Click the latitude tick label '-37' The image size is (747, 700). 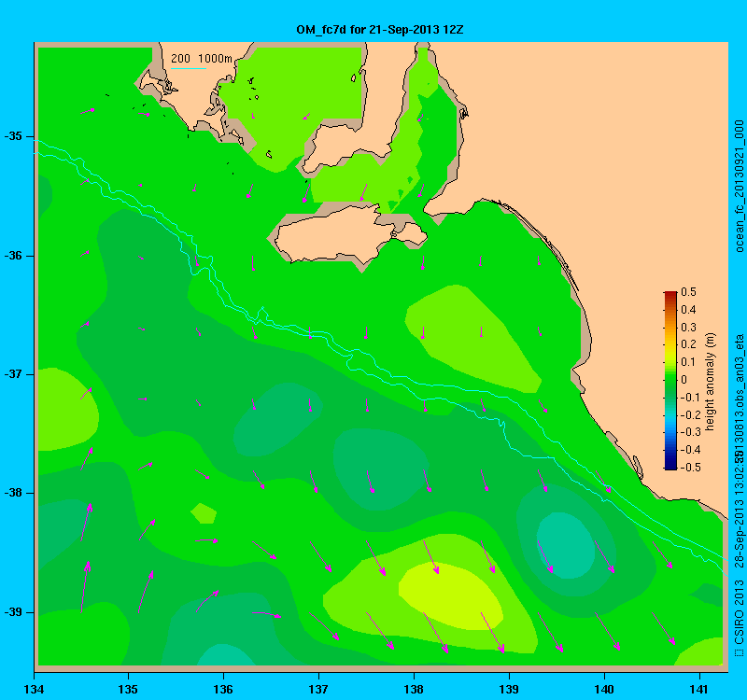[13, 374]
